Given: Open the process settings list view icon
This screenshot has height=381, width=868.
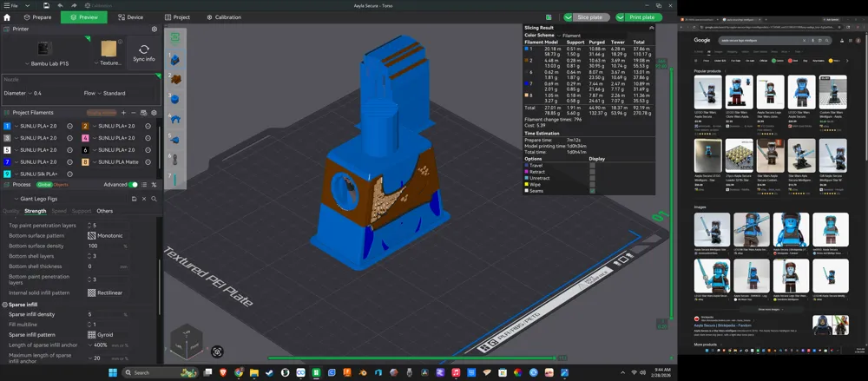Looking at the screenshot, I should tap(144, 184).
